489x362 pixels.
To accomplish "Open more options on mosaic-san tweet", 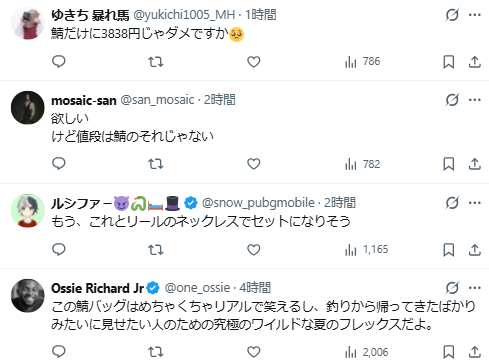I will [x=475, y=100].
